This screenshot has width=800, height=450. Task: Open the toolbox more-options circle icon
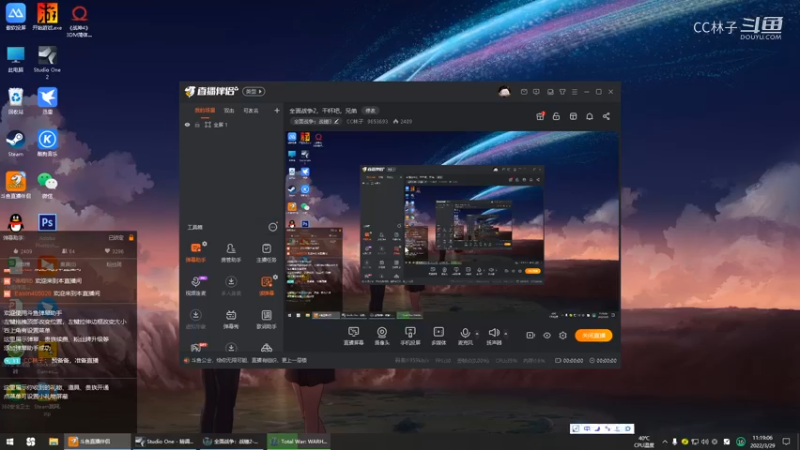click(x=273, y=227)
